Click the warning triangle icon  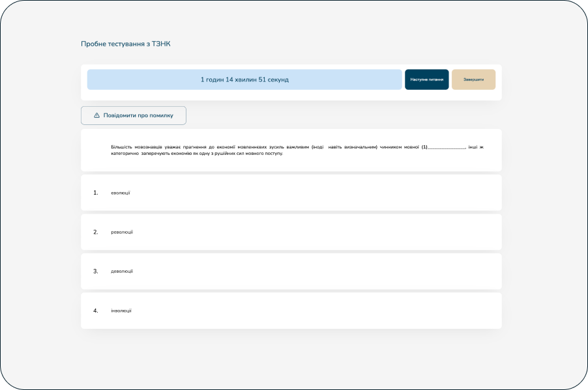(x=97, y=115)
